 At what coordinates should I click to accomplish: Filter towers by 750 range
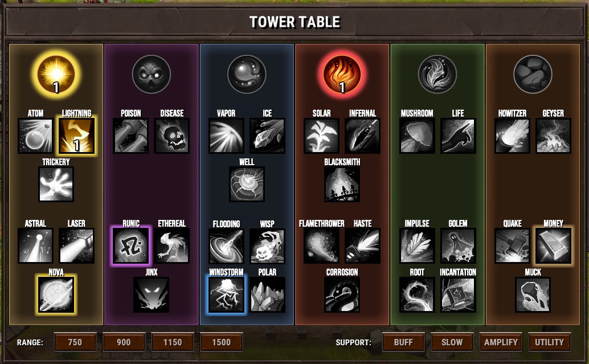click(75, 342)
